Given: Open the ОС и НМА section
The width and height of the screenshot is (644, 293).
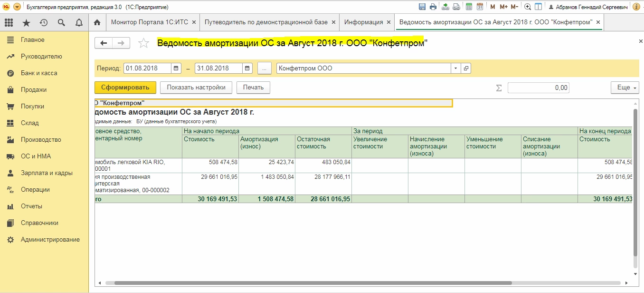Looking at the screenshot, I should pyautogui.click(x=36, y=156).
